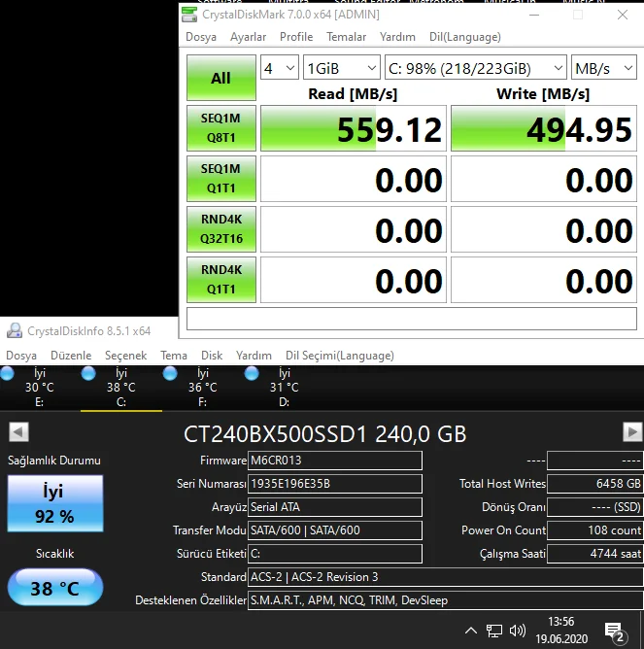Start the SEQ1M Q1T1 test
Viewport: 644px width, 649px height.
tap(221, 179)
